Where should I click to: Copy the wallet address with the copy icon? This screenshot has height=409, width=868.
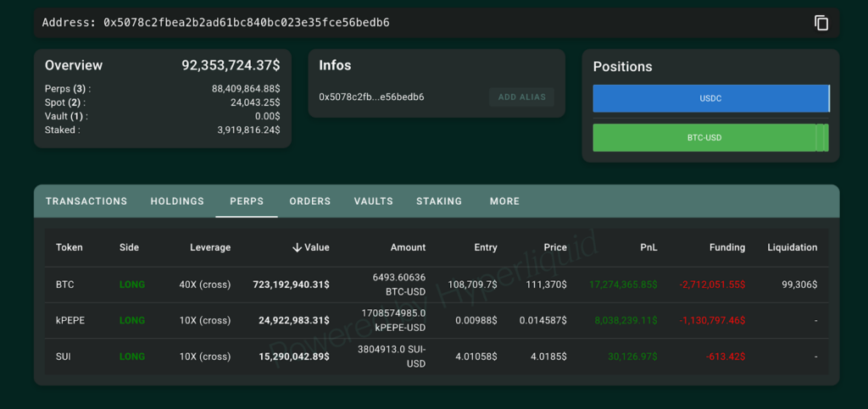(821, 23)
